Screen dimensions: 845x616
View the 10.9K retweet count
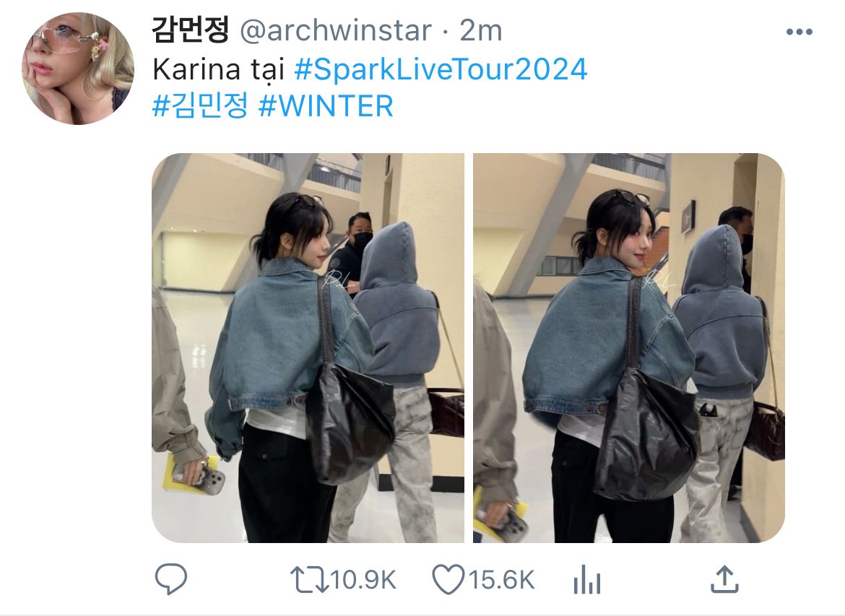[363, 580]
